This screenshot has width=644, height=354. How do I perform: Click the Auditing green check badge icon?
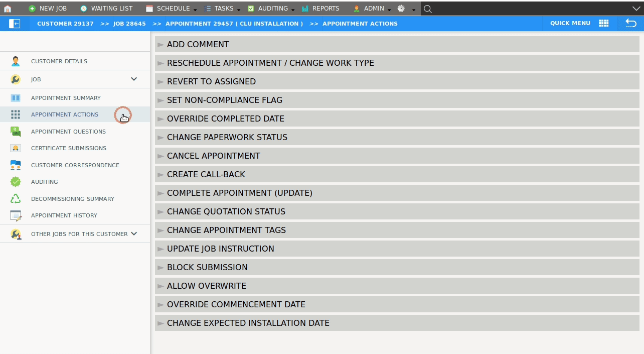16,182
